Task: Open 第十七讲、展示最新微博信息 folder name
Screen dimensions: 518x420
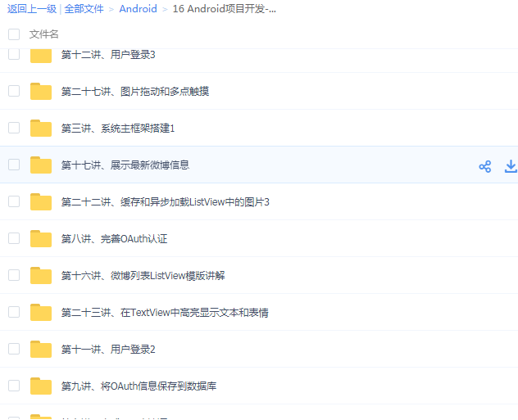Action: coord(125,165)
